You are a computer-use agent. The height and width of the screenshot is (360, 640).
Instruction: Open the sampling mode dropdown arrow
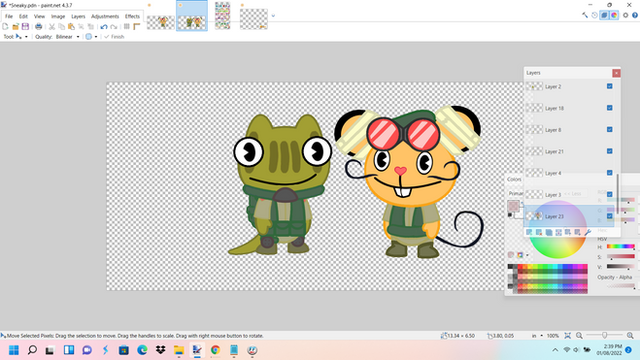[96, 37]
